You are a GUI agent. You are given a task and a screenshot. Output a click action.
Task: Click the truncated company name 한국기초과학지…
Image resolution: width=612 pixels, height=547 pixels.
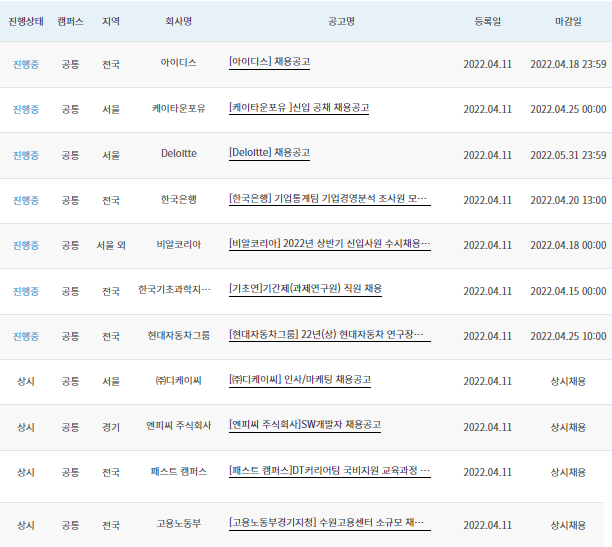point(174,289)
